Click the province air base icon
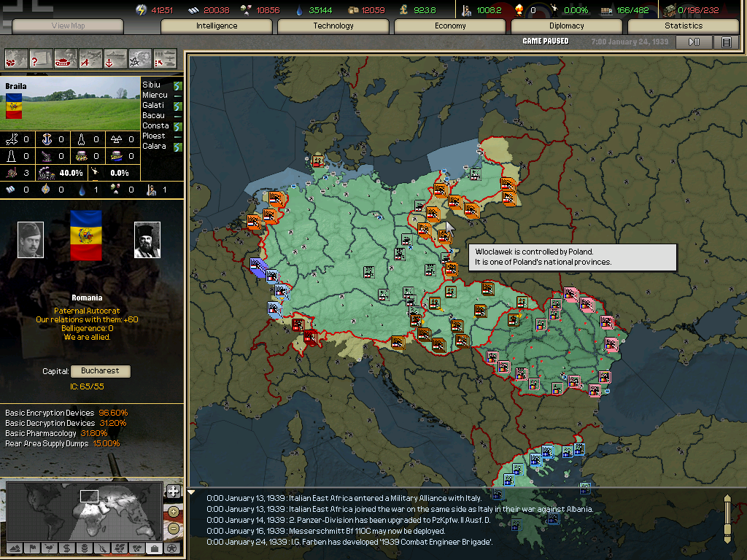This screenshot has height=560, width=747. [12, 139]
